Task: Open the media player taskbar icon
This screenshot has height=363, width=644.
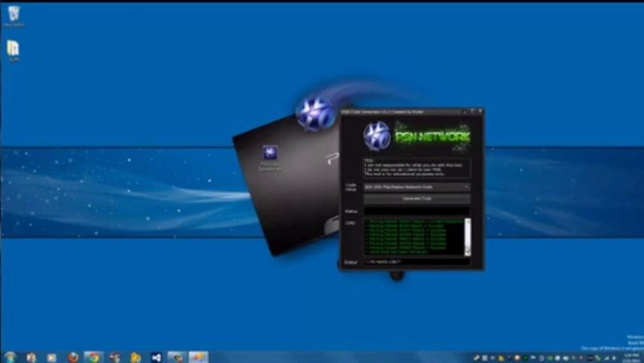Action: (52, 357)
